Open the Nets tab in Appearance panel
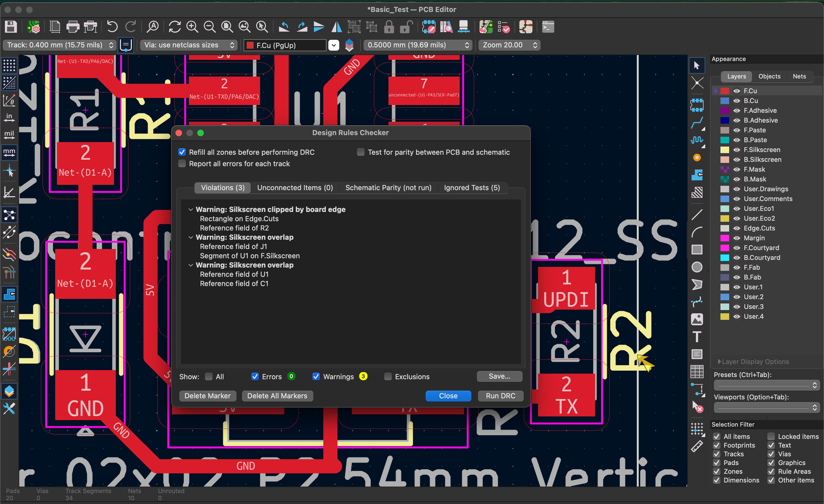 pos(799,76)
